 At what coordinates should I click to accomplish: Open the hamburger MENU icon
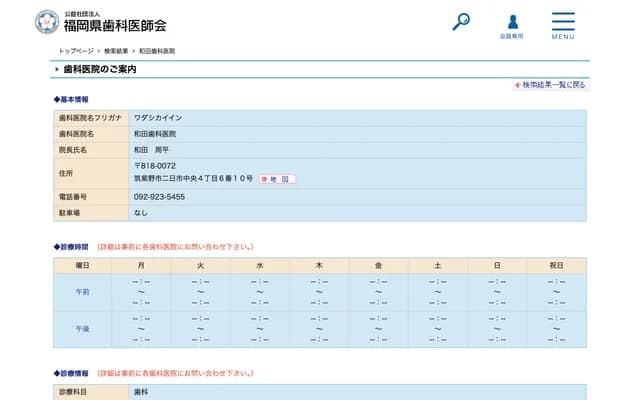click(x=563, y=20)
